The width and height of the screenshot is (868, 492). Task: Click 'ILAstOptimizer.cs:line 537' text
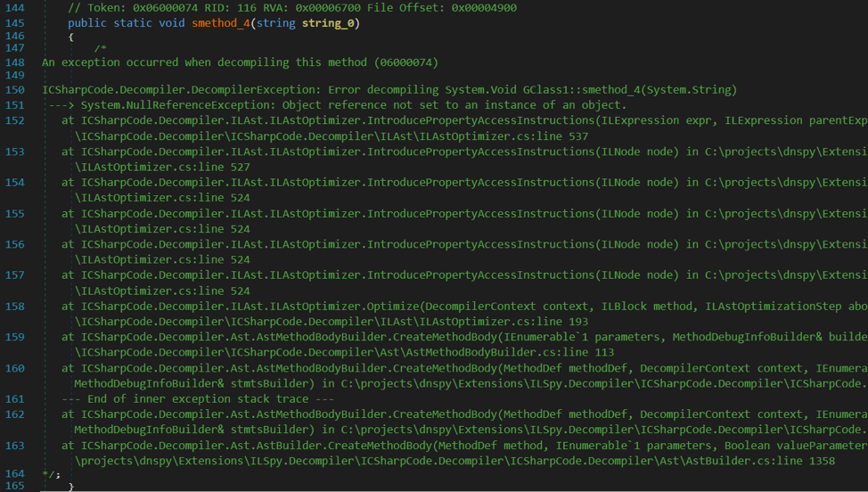coord(504,136)
